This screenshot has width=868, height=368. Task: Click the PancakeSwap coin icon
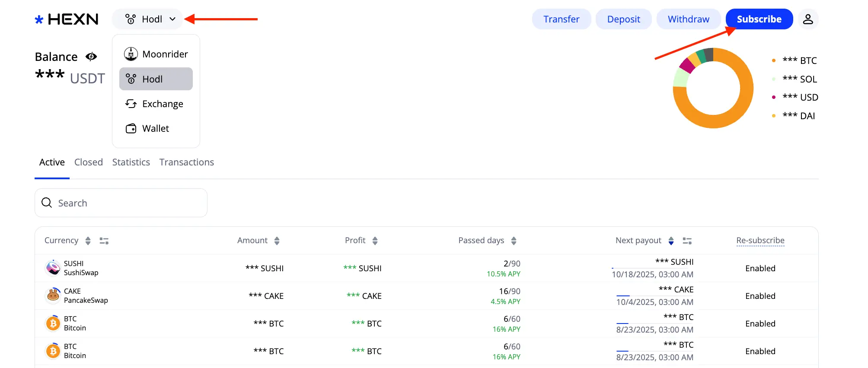point(53,295)
